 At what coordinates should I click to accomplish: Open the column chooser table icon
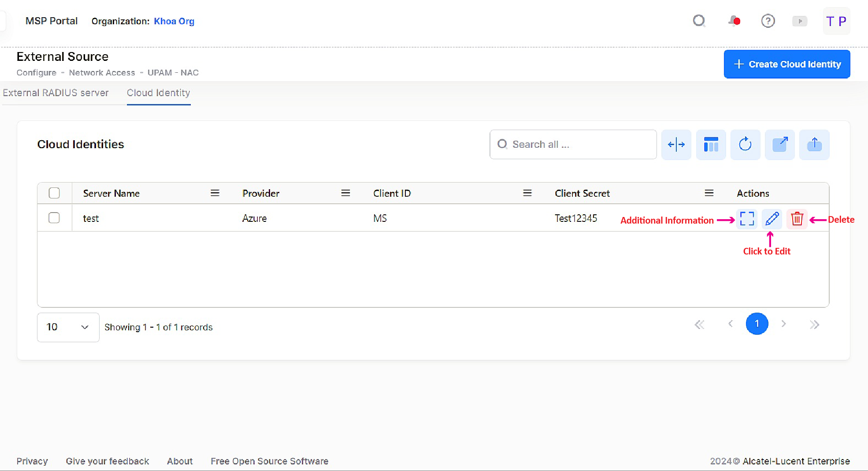[x=711, y=145]
